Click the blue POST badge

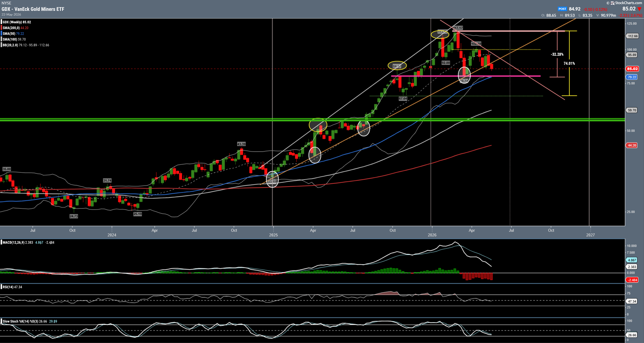click(562, 9)
